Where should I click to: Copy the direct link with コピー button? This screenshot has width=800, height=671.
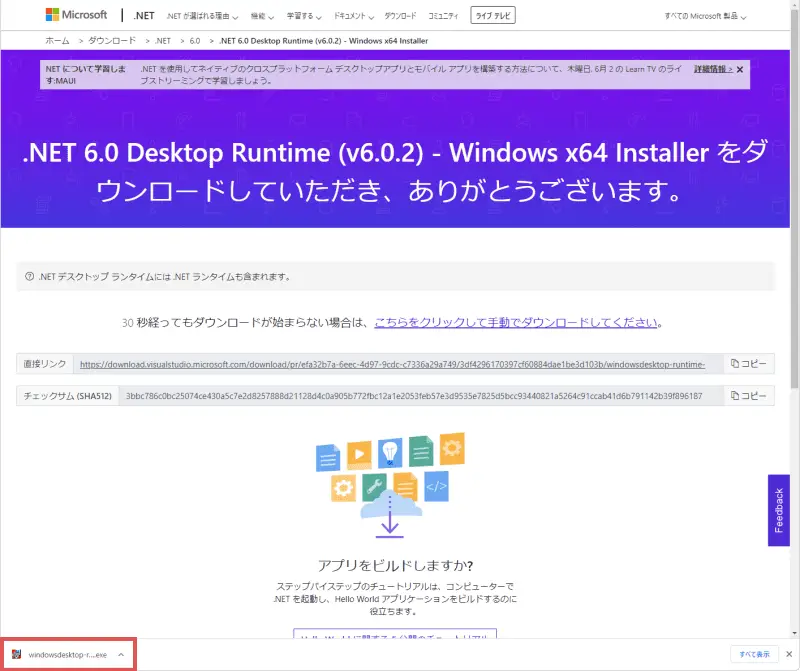[x=748, y=364]
